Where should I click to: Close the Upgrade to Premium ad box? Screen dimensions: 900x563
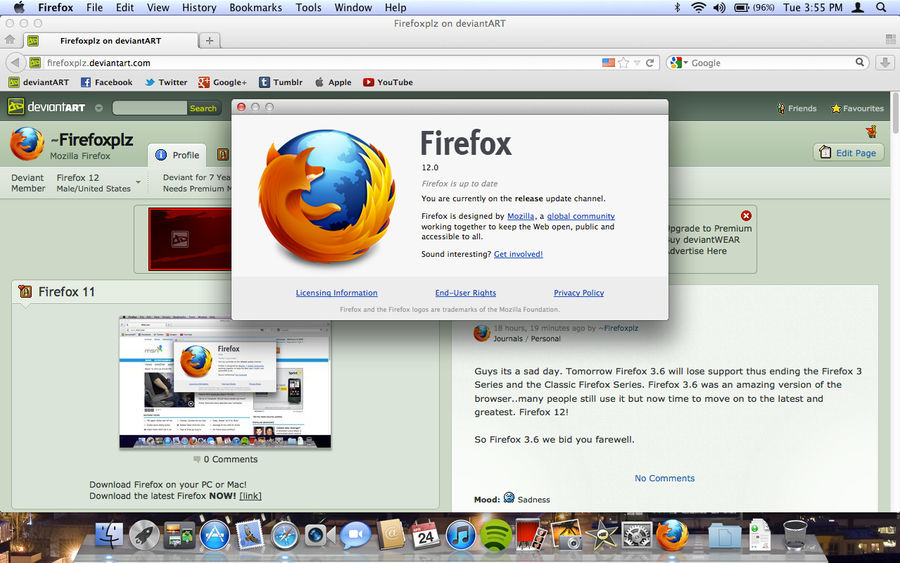point(746,216)
